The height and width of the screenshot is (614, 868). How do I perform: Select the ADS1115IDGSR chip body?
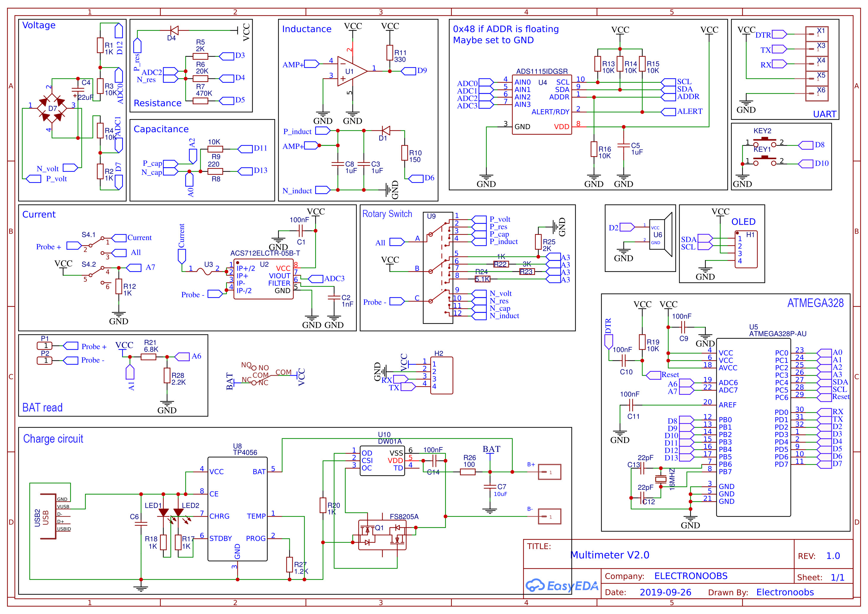pyautogui.click(x=542, y=104)
